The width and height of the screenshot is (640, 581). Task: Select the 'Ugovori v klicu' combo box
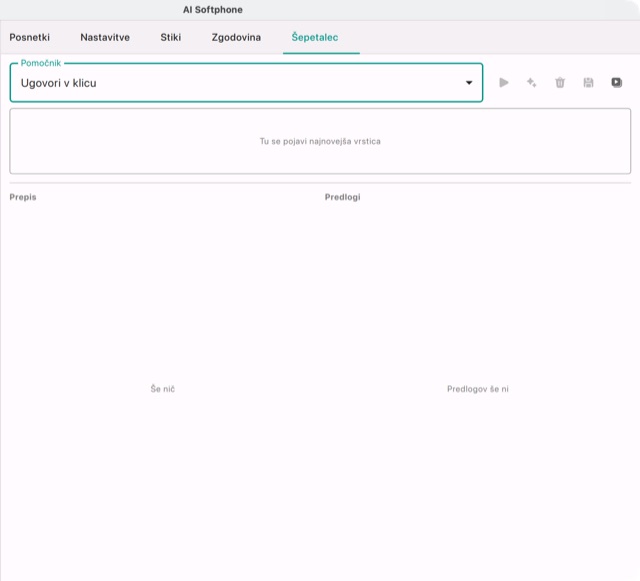(x=246, y=83)
